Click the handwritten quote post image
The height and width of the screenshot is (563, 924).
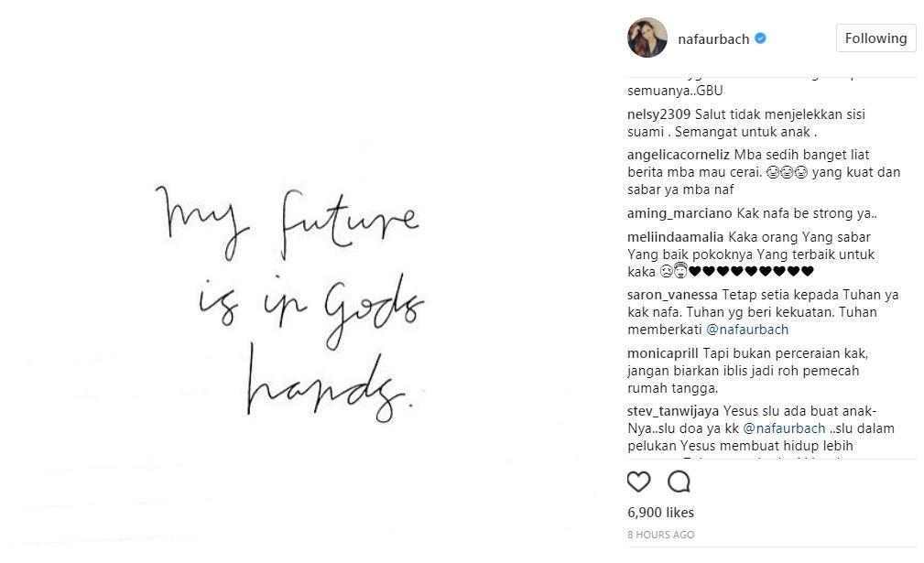pyautogui.click(x=292, y=302)
